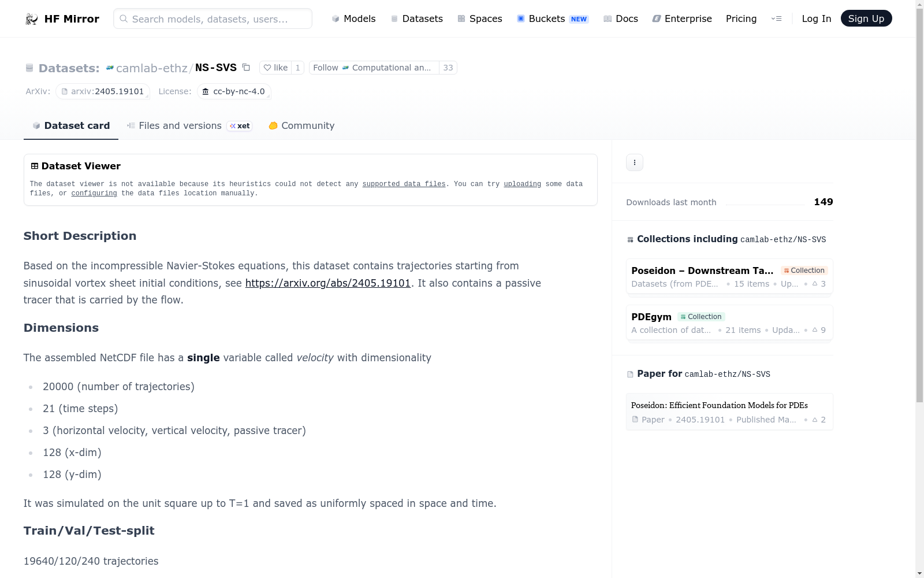Copy the dataset name with the copy icon
Screen dimensions: 924x578
tap(246, 68)
